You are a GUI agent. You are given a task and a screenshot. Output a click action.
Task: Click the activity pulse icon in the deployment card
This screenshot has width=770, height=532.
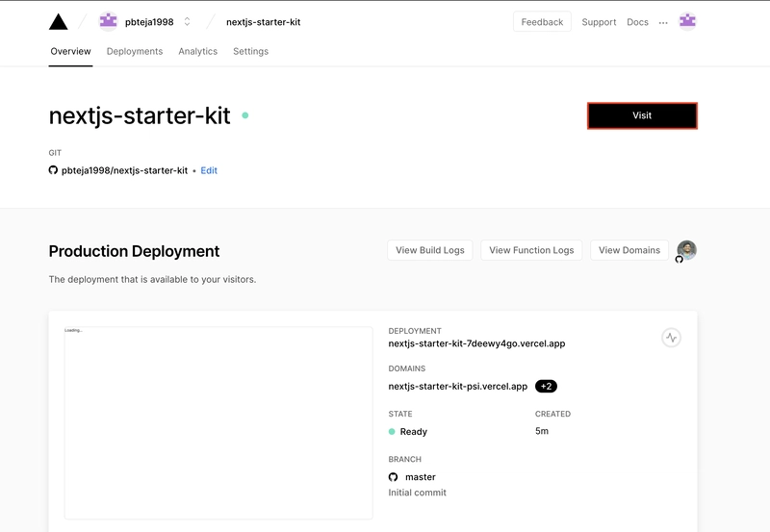[x=671, y=338]
